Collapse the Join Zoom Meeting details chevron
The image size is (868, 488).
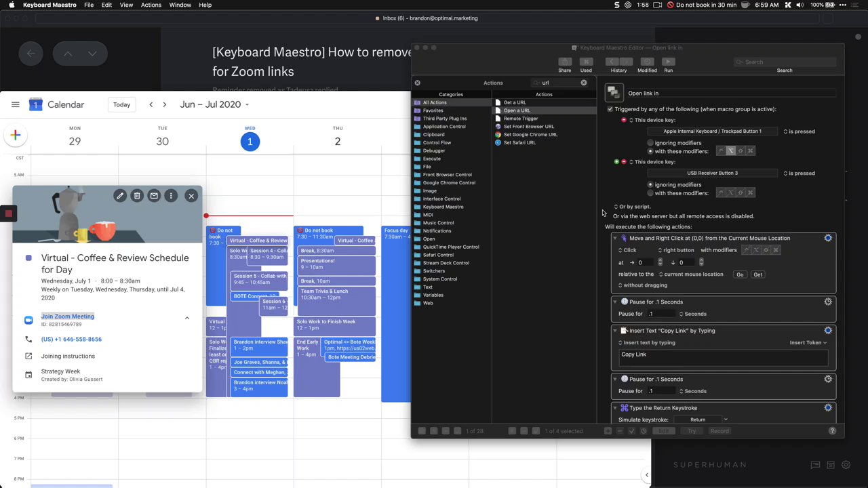[x=187, y=318]
